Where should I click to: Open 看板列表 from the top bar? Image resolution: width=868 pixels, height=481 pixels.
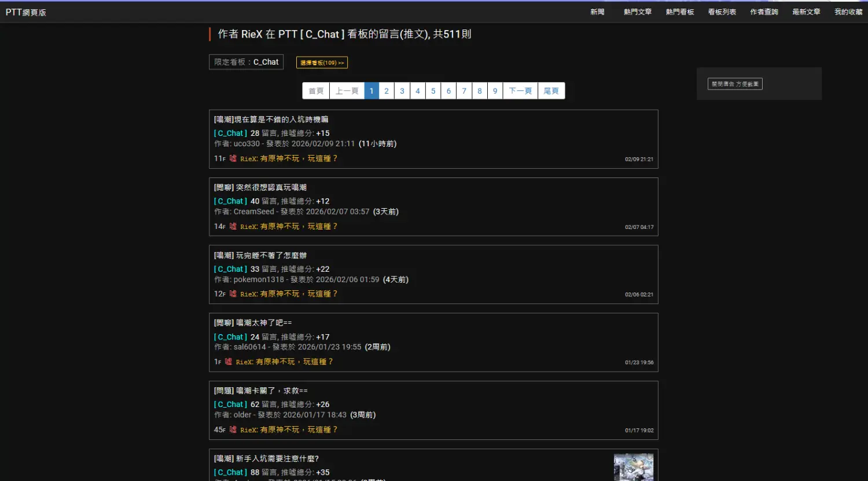(x=722, y=12)
